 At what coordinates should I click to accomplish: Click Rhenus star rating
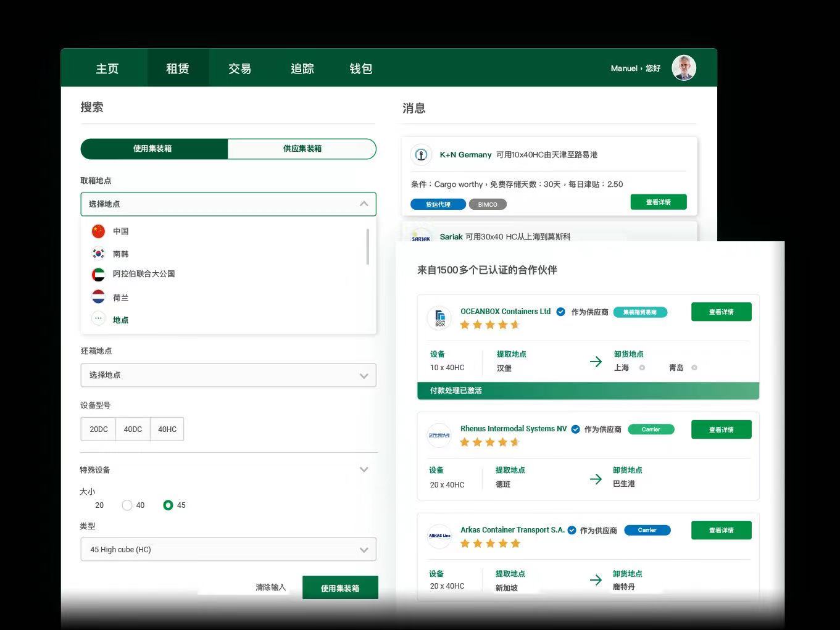point(490,442)
